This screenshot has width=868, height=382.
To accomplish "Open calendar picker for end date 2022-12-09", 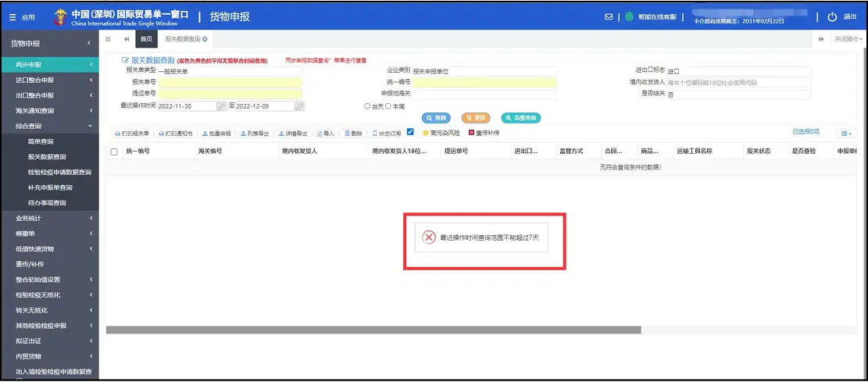I will click(299, 105).
